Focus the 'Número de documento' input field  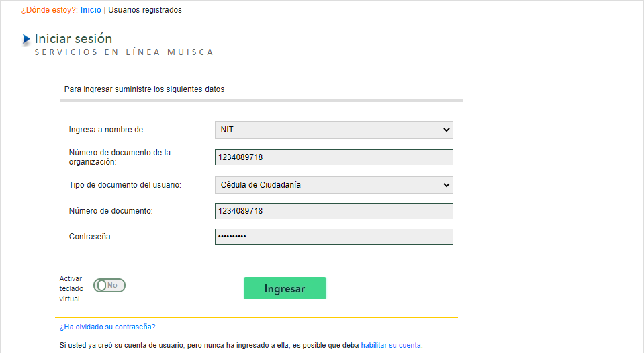click(334, 211)
